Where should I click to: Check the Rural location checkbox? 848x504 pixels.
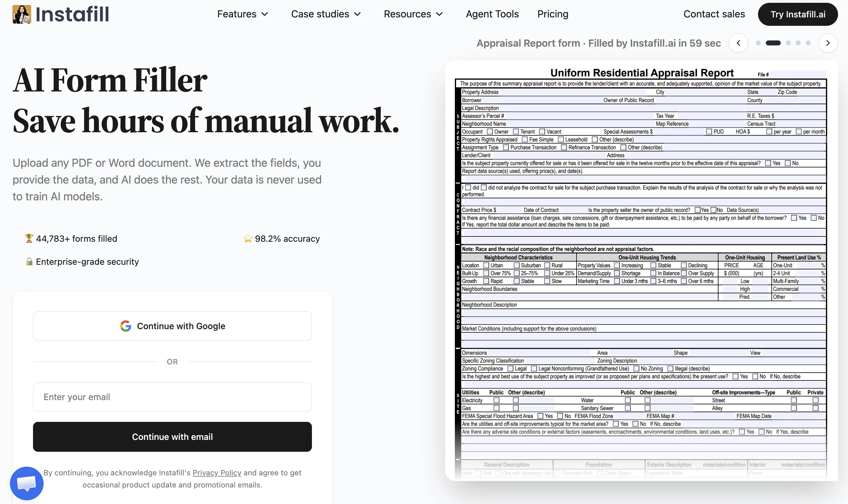click(x=547, y=265)
